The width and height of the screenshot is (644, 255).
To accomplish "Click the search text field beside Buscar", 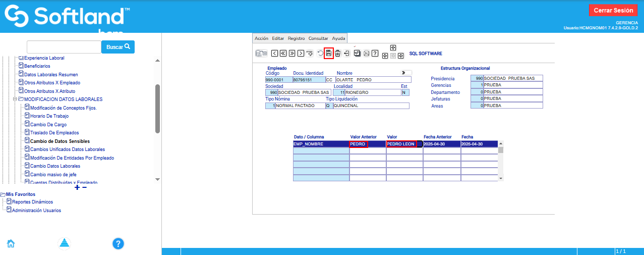I will point(64,47).
